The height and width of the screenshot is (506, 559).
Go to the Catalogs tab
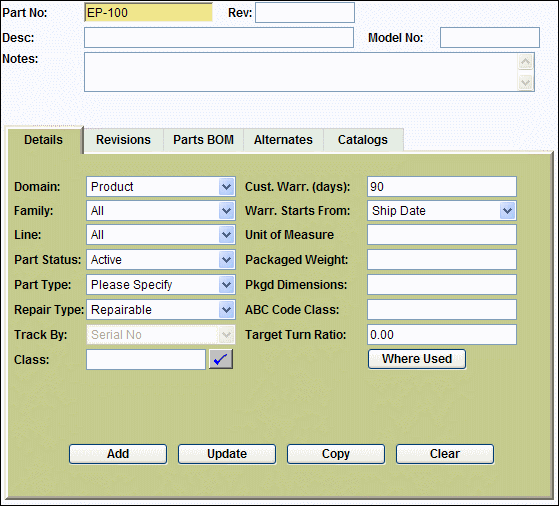363,140
